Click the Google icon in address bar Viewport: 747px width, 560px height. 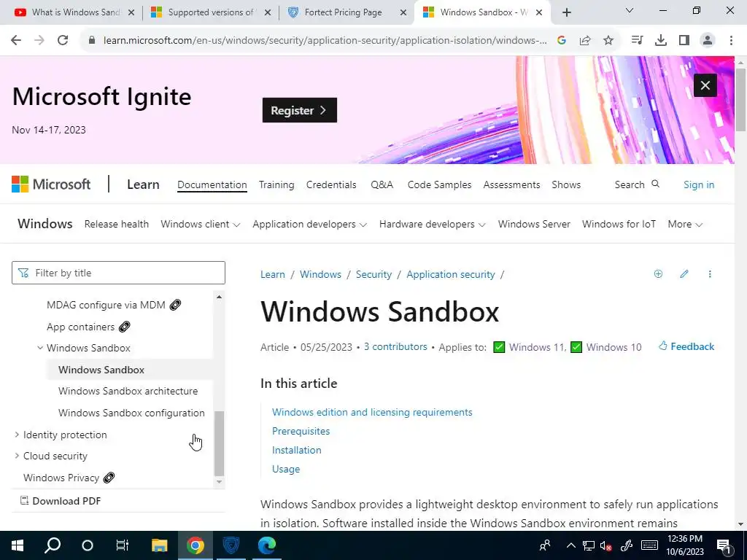(x=562, y=41)
